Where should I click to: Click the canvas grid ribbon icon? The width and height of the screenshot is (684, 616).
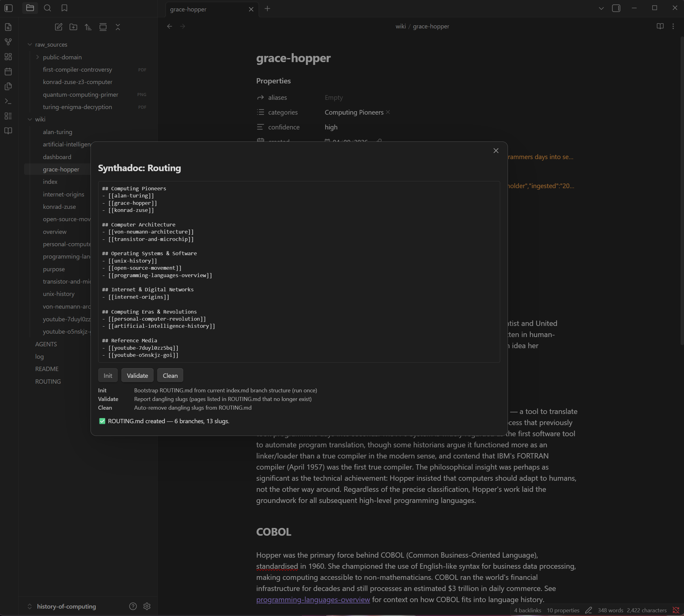tap(8, 57)
